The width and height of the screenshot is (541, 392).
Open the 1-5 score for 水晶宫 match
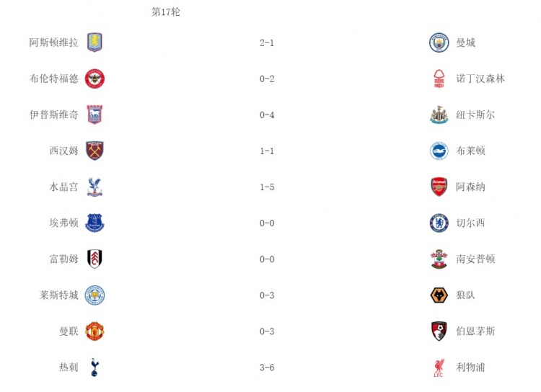[267, 187]
